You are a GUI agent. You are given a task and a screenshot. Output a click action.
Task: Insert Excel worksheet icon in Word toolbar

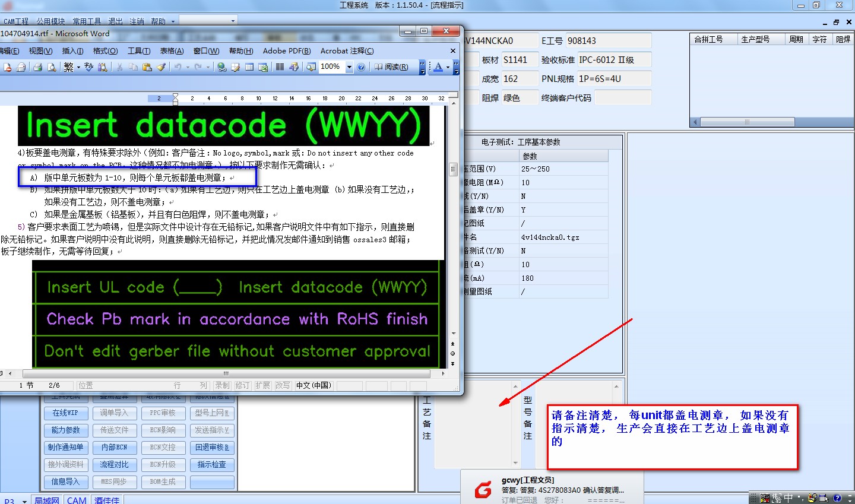point(263,67)
